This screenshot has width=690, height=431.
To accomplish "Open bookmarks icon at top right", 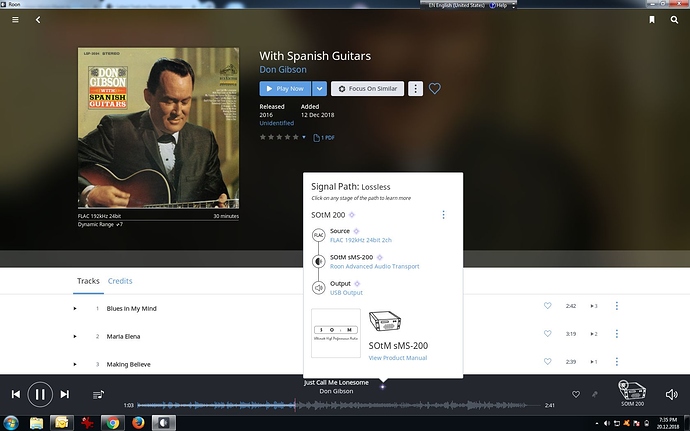I will [652, 20].
